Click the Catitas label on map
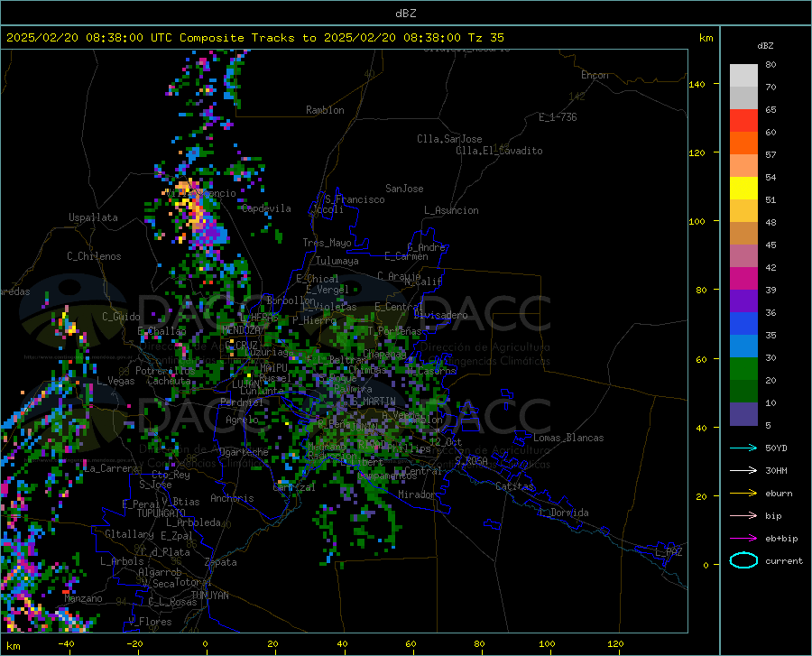812x656 pixels. point(514,486)
